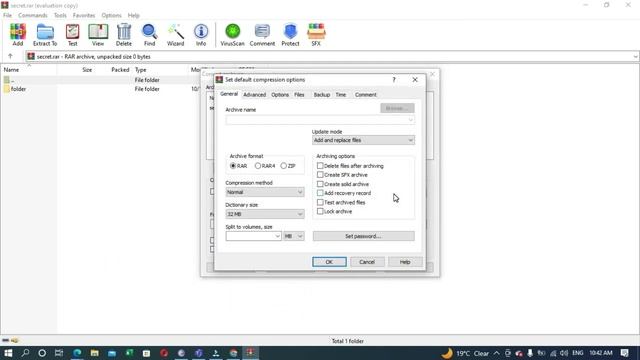Click OK in compression options dialog
The height and width of the screenshot is (360, 640).
[x=329, y=262]
